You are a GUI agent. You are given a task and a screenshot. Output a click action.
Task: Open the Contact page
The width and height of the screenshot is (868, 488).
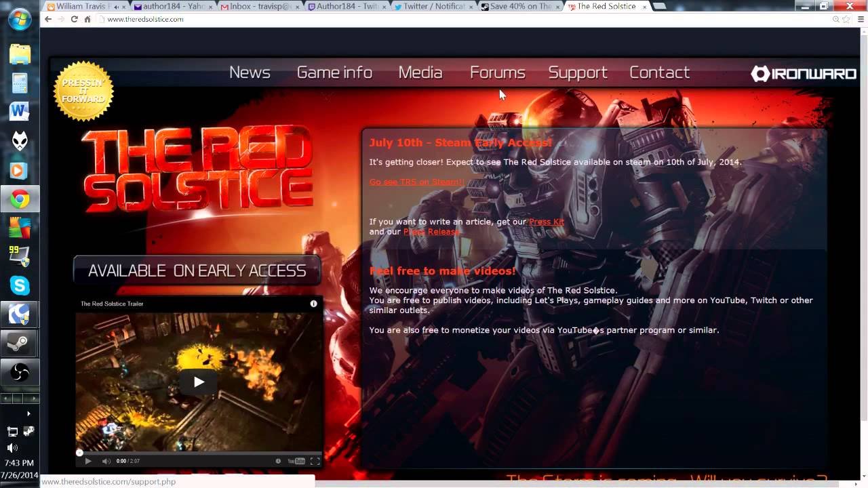coord(659,73)
